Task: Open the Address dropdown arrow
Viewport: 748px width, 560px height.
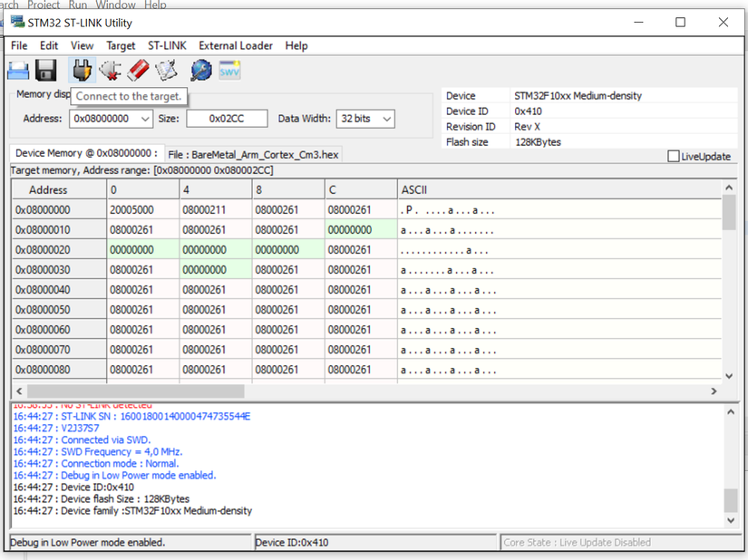Action: tap(145, 119)
